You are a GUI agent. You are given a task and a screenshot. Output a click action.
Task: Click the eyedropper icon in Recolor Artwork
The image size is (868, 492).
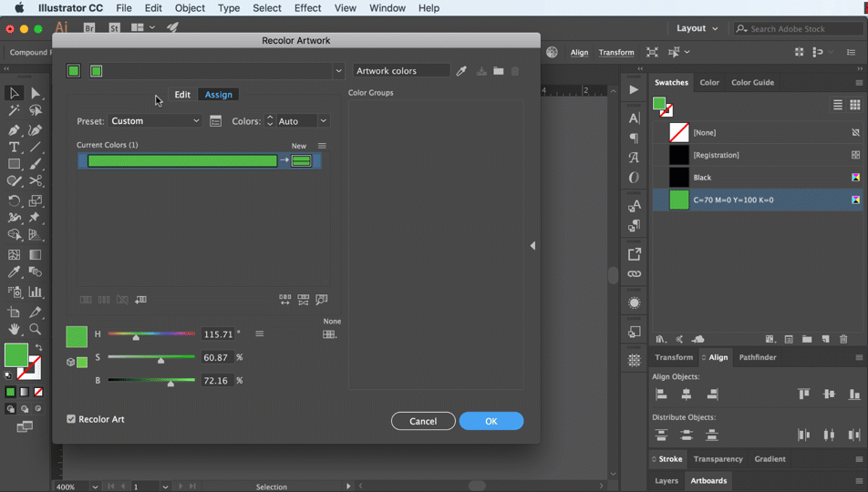[461, 71]
